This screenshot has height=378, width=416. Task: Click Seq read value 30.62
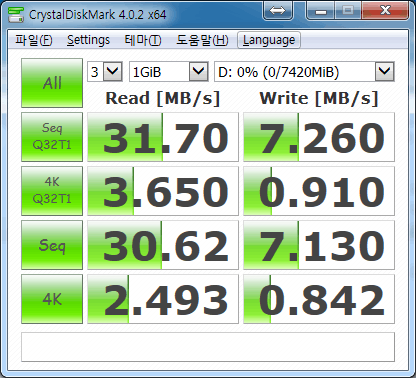(163, 245)
